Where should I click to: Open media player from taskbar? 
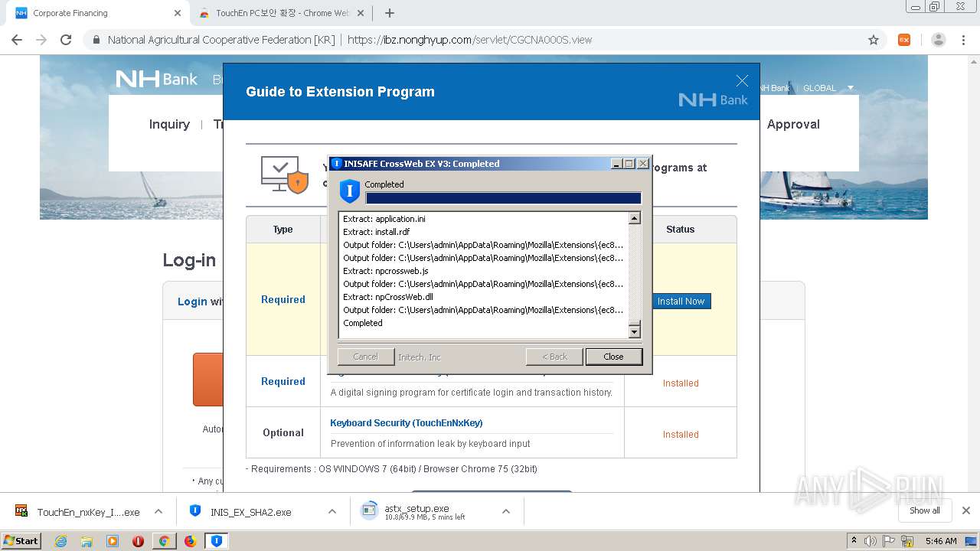(x=113, y=541)
